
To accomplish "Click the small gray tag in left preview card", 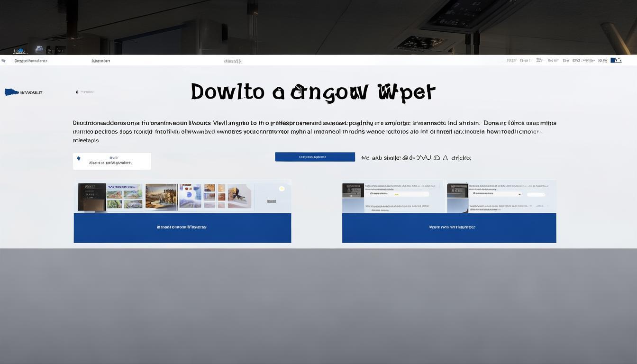I will pyautogui.click(x=272, y=201).
